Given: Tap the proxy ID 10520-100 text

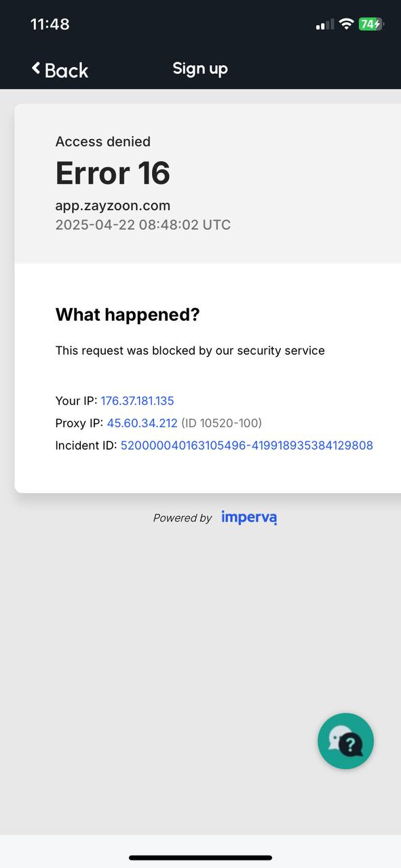Looking at the screenshot, I should coord(221,423).
